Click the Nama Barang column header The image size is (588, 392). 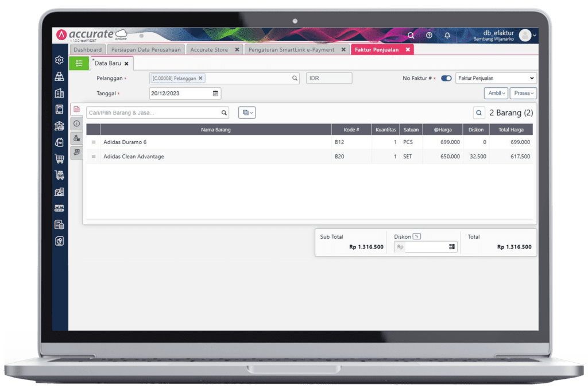[x=216, y=130]
